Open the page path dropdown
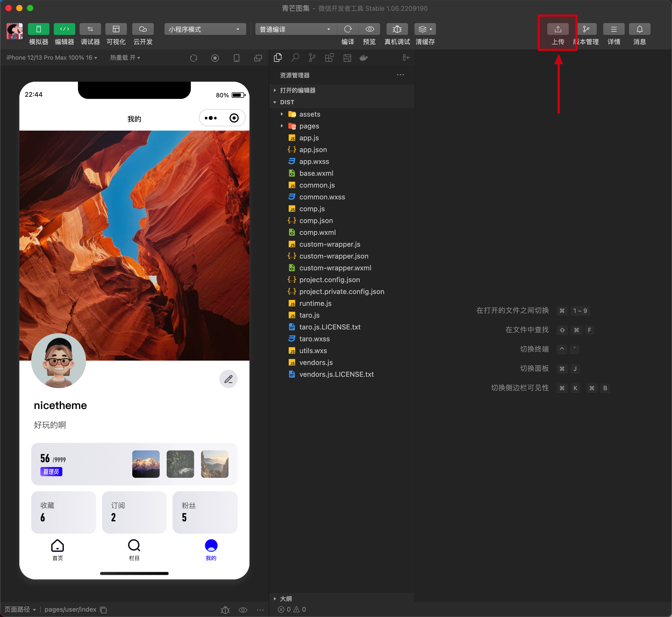 20,609
